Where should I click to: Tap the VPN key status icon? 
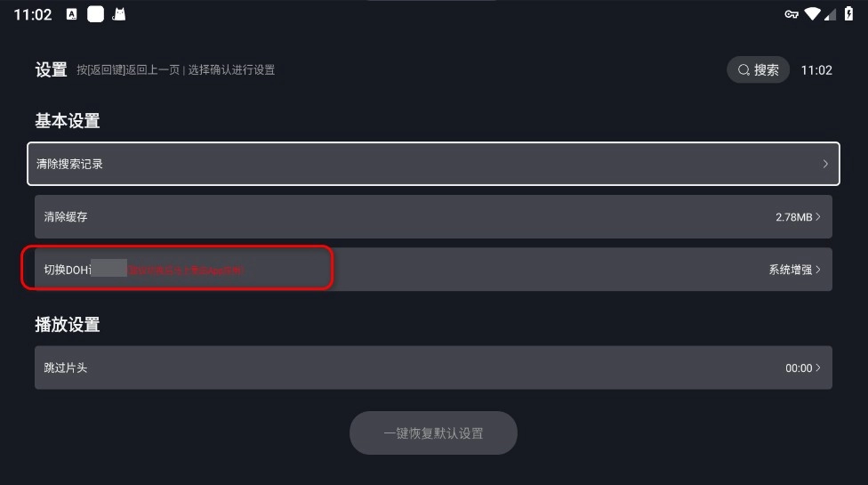tap(792, 14)
